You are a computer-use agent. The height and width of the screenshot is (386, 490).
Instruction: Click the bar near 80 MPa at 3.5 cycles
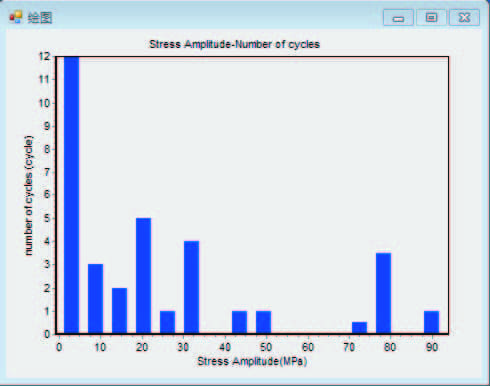[383, 293]
